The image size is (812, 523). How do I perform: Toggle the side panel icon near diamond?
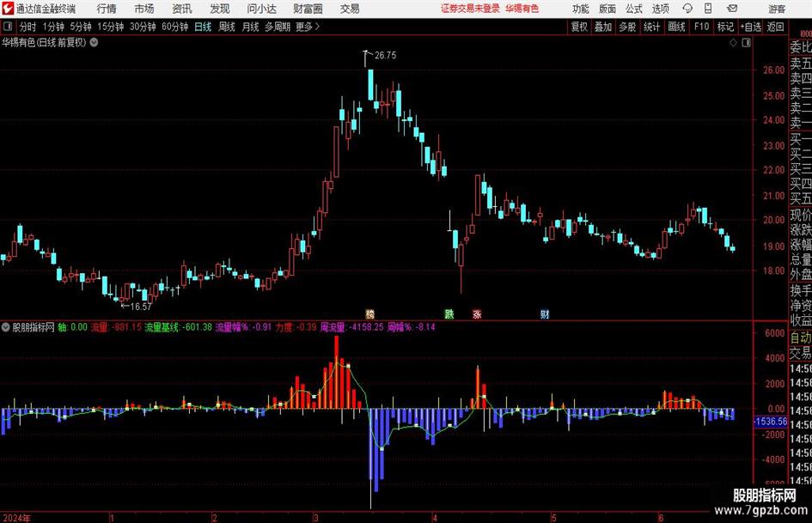[746, 43]
